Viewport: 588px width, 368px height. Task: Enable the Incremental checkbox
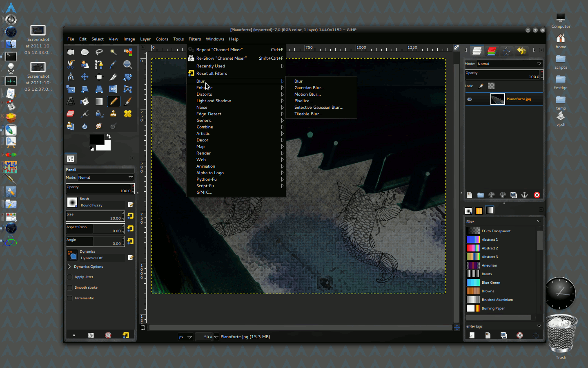click(70, 298)
